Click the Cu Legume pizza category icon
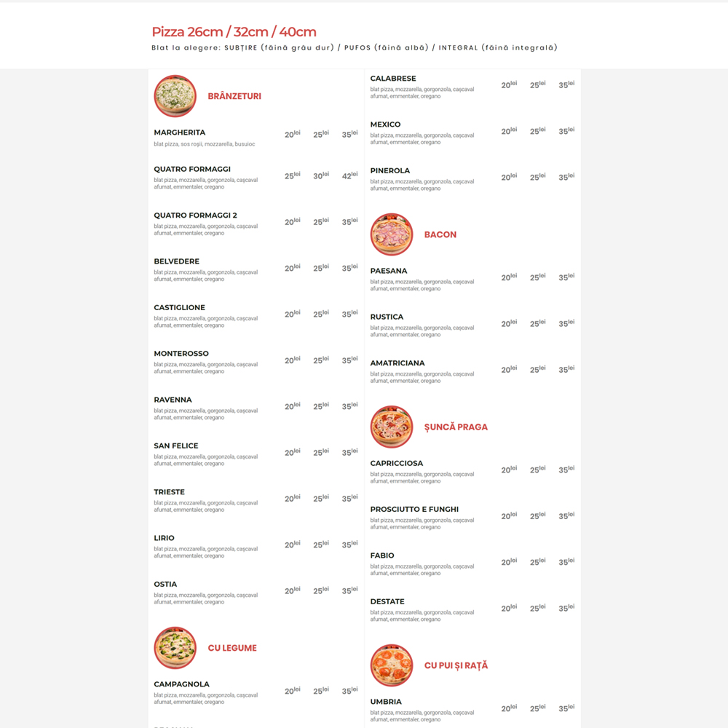 click(x=175, y=648)
